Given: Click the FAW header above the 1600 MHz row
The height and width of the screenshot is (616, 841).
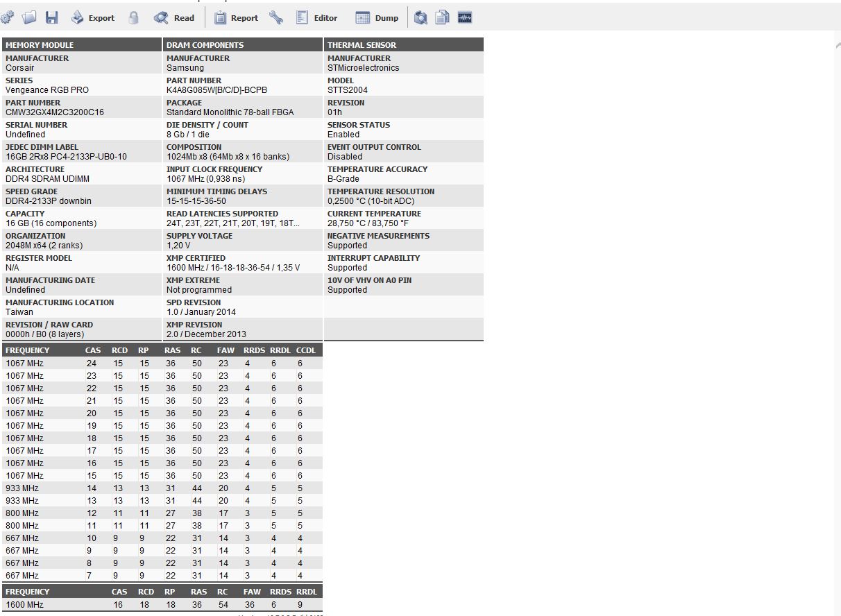Looking at the screenshot, I should pos(252,592).
